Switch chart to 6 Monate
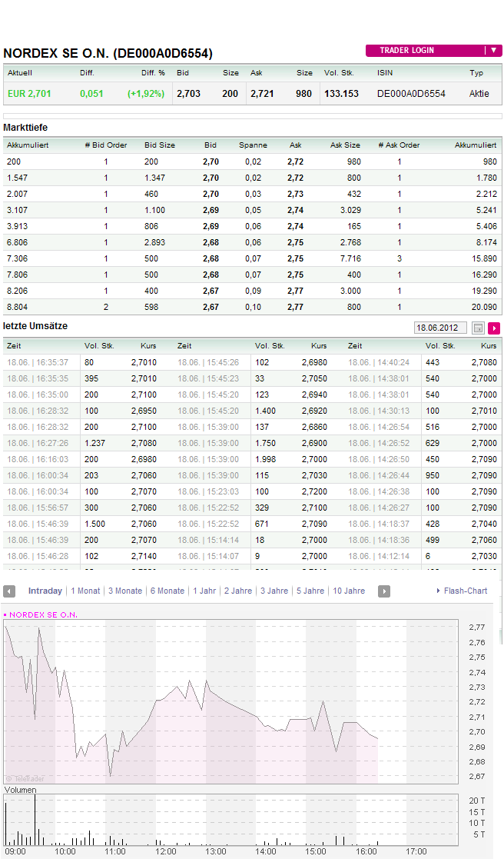Image resolution: width=504 pixels, height=859 pixels. (x=167, y=591)
